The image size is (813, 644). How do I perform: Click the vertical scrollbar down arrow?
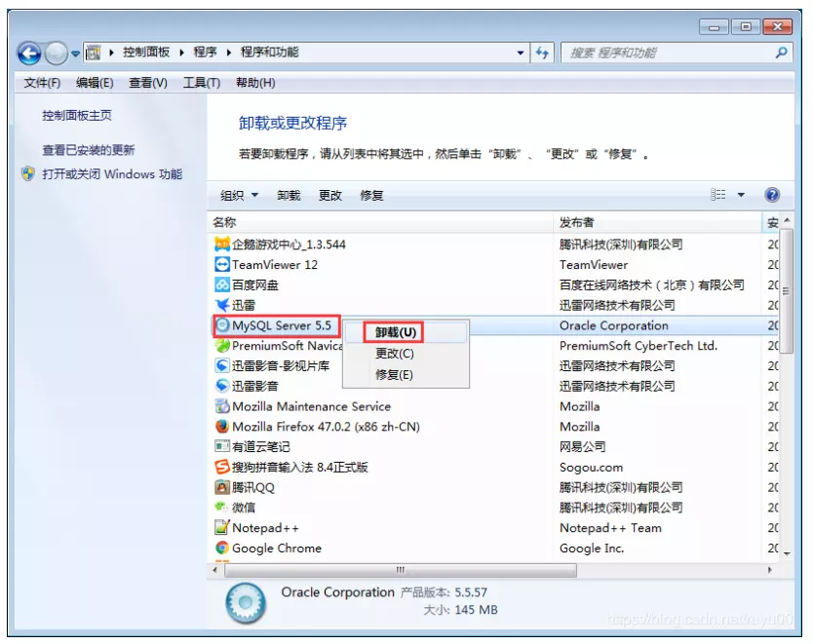787,553
